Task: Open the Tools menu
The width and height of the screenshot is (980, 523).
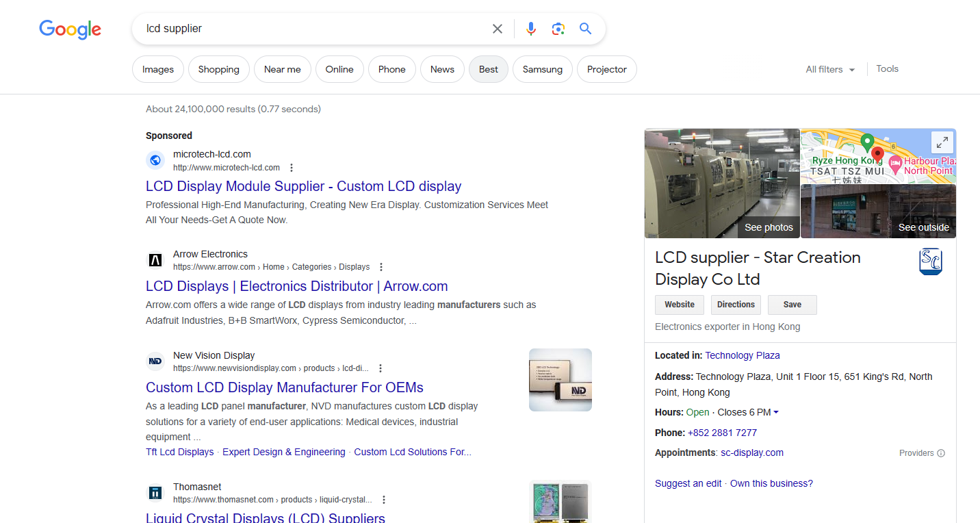Action: click(x=887, y=68)
